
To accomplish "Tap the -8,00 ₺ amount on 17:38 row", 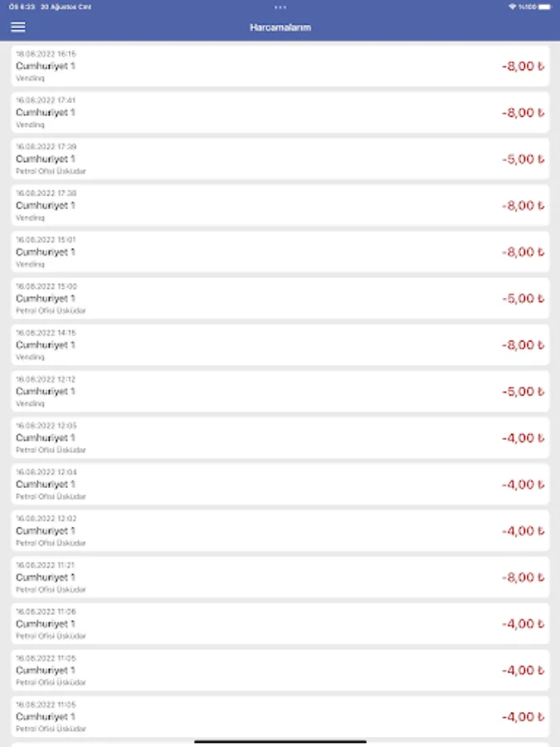I will coord(523,205).
